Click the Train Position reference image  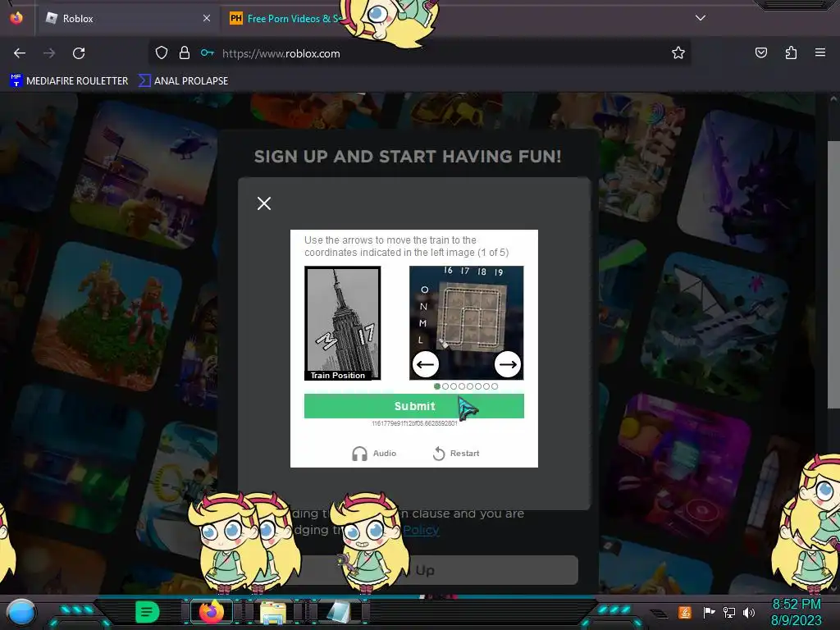coord(342,323)
